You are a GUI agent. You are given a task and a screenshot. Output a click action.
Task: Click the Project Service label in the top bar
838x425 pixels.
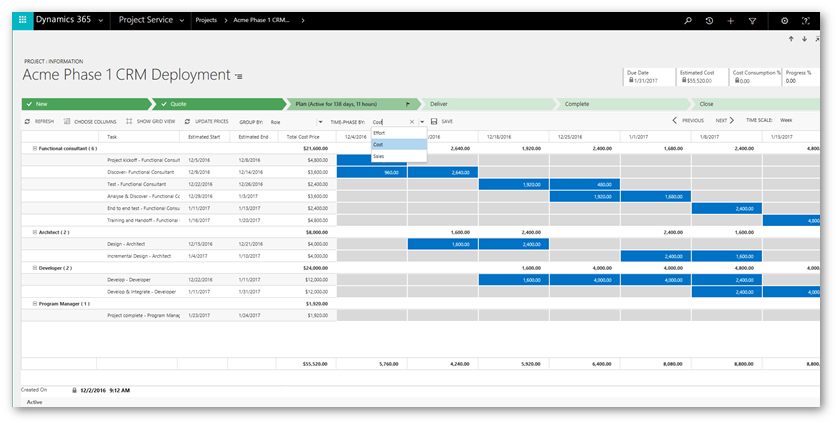click(x=145, y=20)
